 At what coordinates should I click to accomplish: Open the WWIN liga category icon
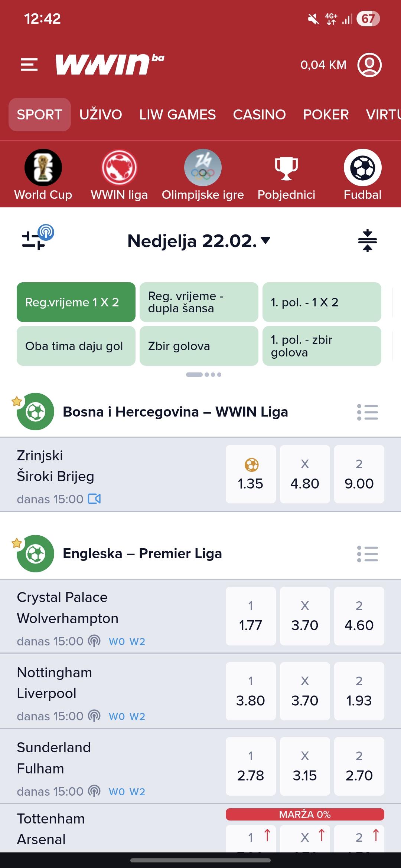(119, 168)
